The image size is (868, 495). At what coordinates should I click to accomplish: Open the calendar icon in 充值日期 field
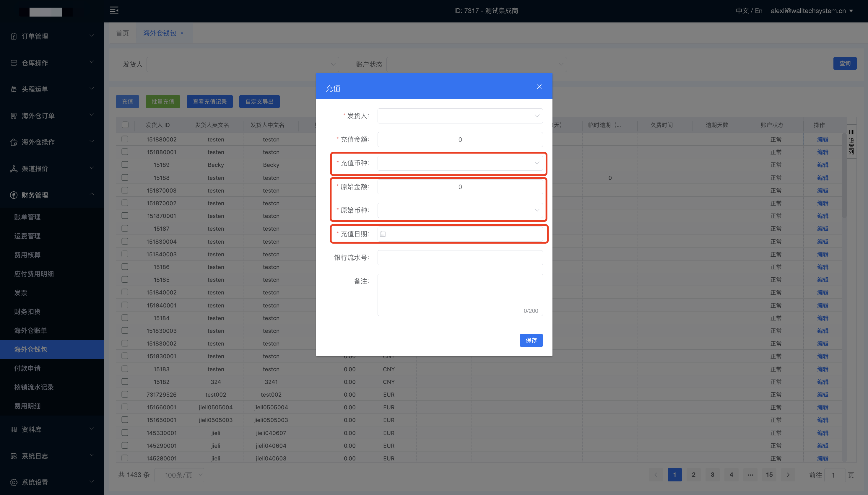point(383,234)
